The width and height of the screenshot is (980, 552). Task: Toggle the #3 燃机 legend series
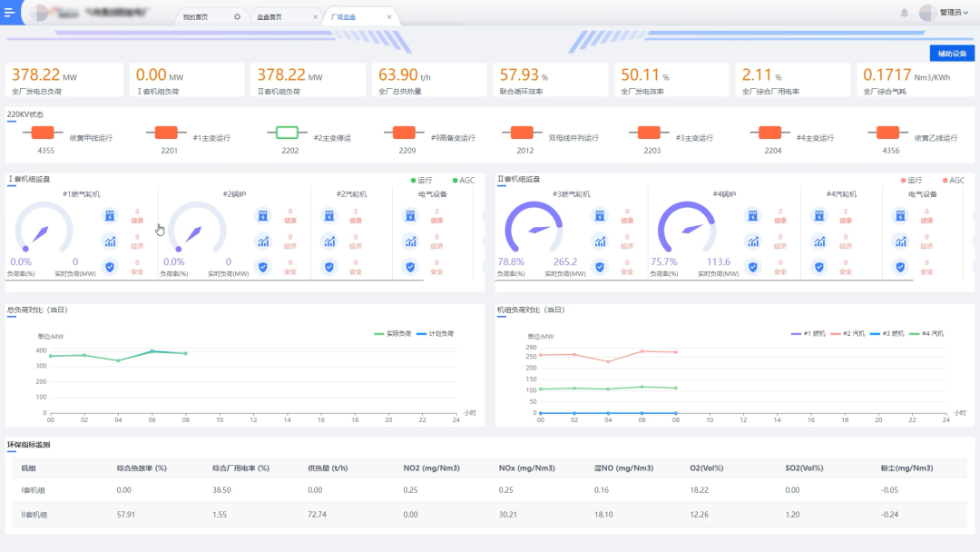(887, 334)
